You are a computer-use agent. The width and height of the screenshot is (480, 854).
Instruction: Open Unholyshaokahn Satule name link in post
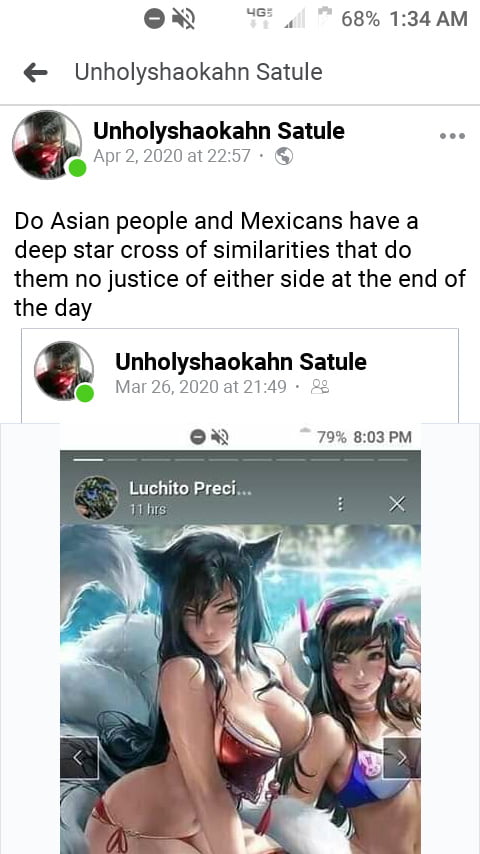[219, 131]
